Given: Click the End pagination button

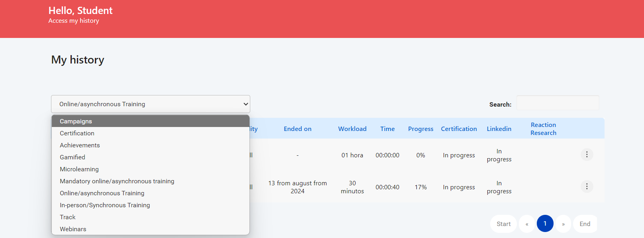Looking at the screenshot, I should click(585, 224).
